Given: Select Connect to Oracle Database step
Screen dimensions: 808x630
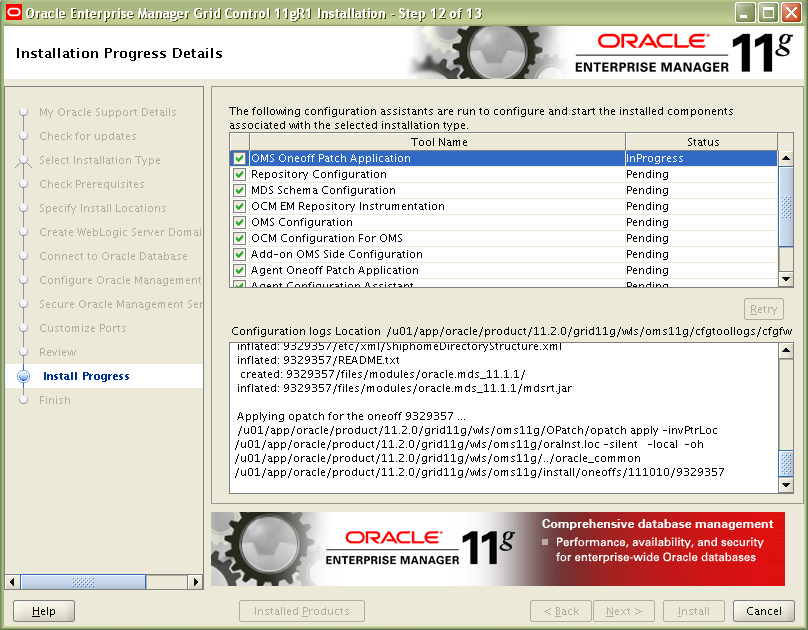Looking at the screenshot, I should 113,256.
